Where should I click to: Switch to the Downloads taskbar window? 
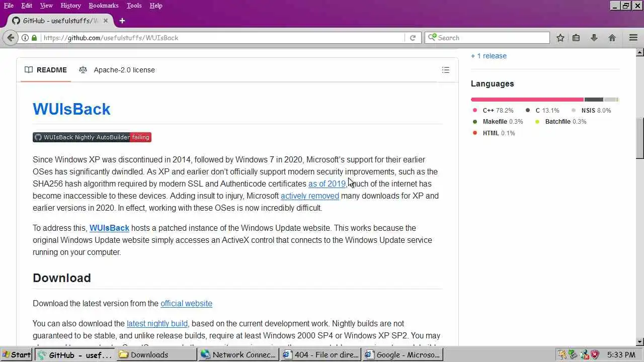[156, 354]
